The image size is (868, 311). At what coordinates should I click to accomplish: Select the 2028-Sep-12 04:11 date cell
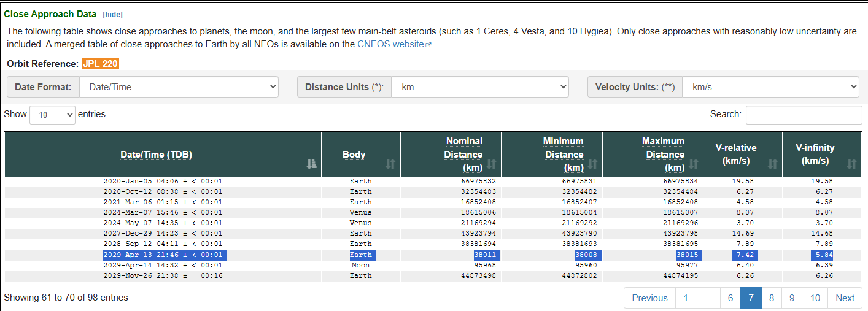[163, 244]
